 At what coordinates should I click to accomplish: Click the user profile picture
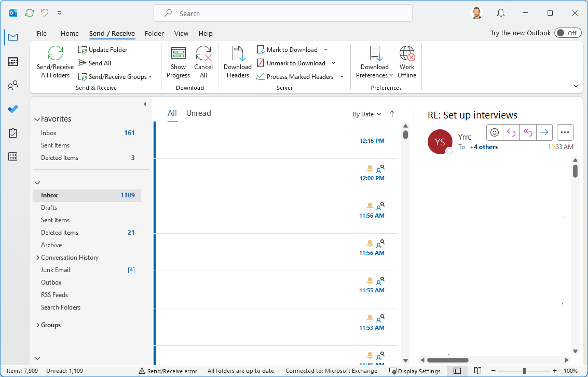476,13
